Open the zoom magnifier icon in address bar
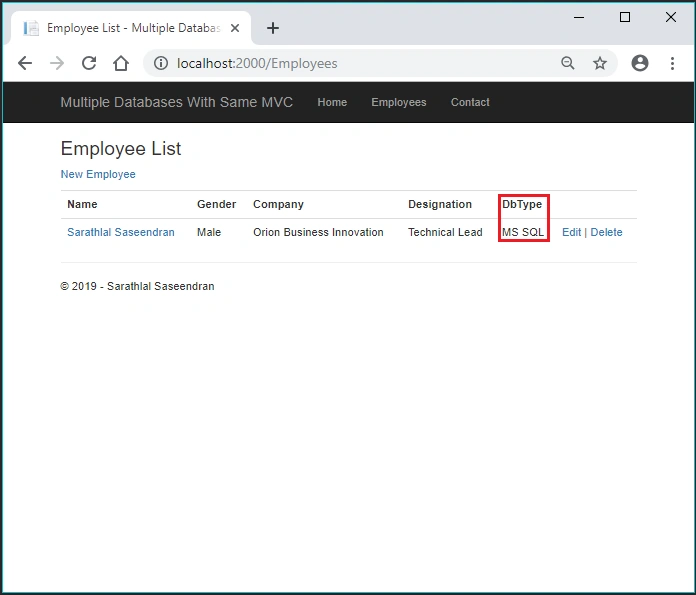Image resolution: width=696 pixels, height=595 pixels. click(567, 63)
